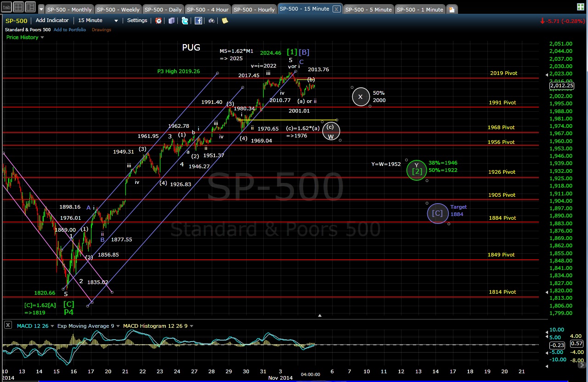Share chart on Twitter
Image resolution: width=588 pixels, height=382 pixels.
(x=185, y=21)
